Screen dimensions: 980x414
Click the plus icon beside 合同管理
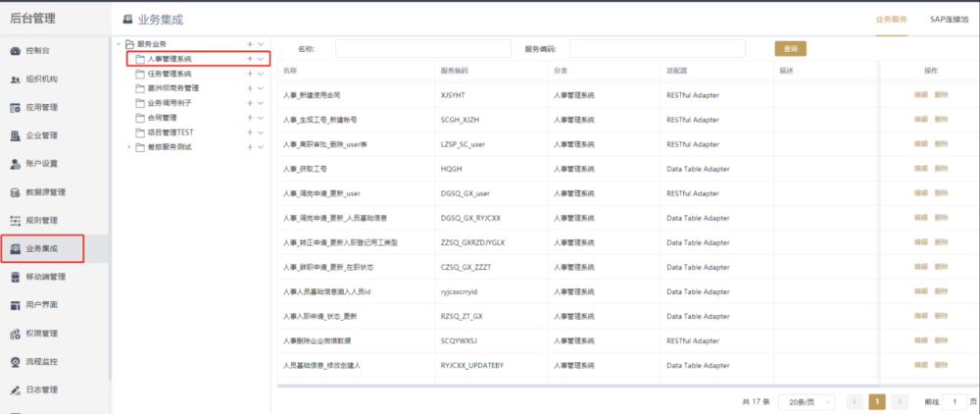250,118
